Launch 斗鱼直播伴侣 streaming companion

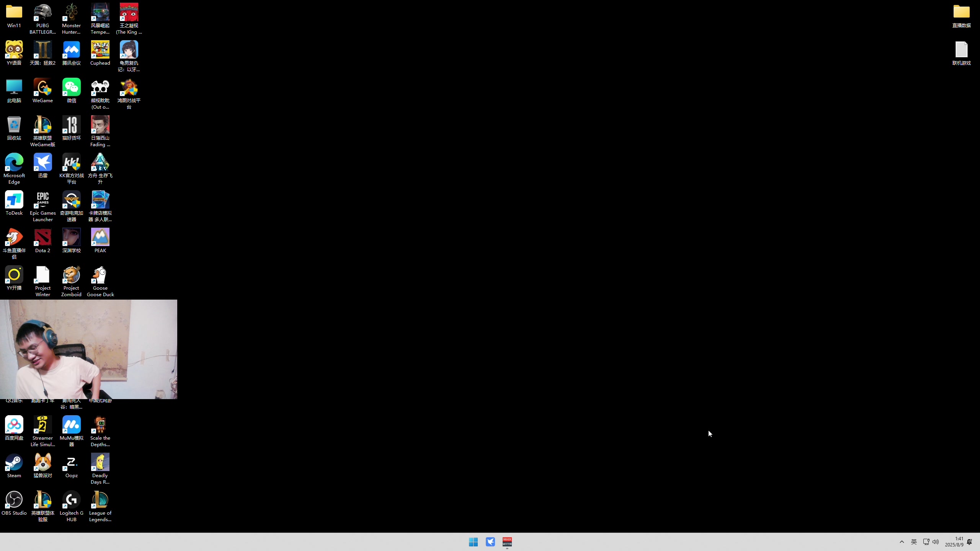pos(14,244)
